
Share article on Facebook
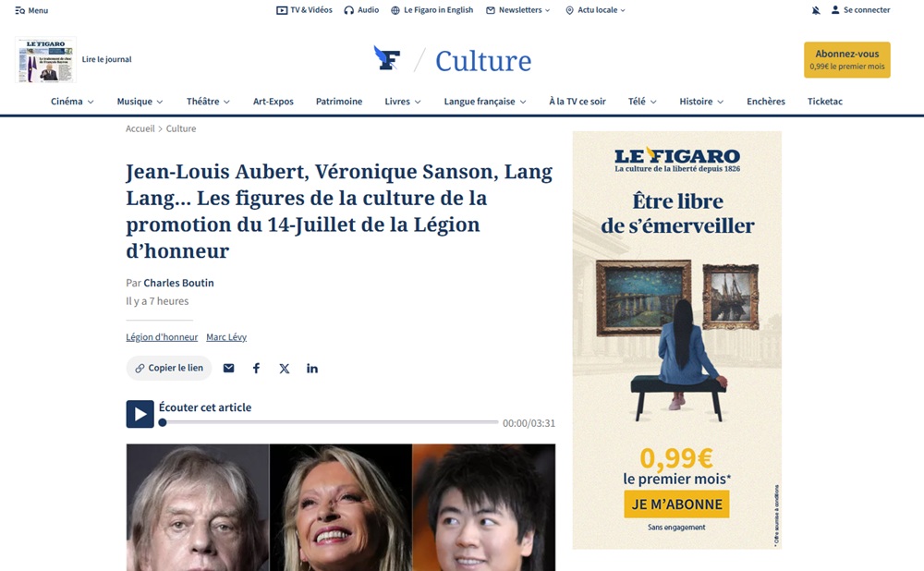coord(256,369)
